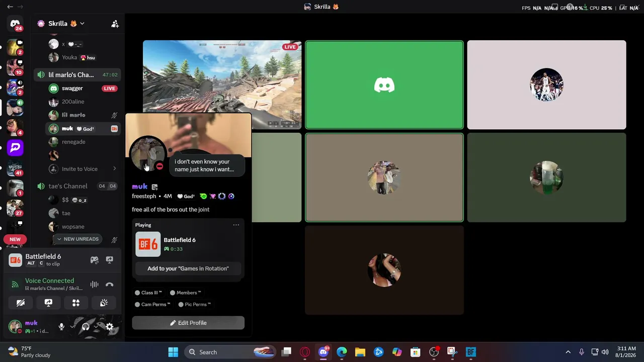Open Battlefield 6 taskbar icon
The height and width of the screenshot is (362, 644).
471,352
